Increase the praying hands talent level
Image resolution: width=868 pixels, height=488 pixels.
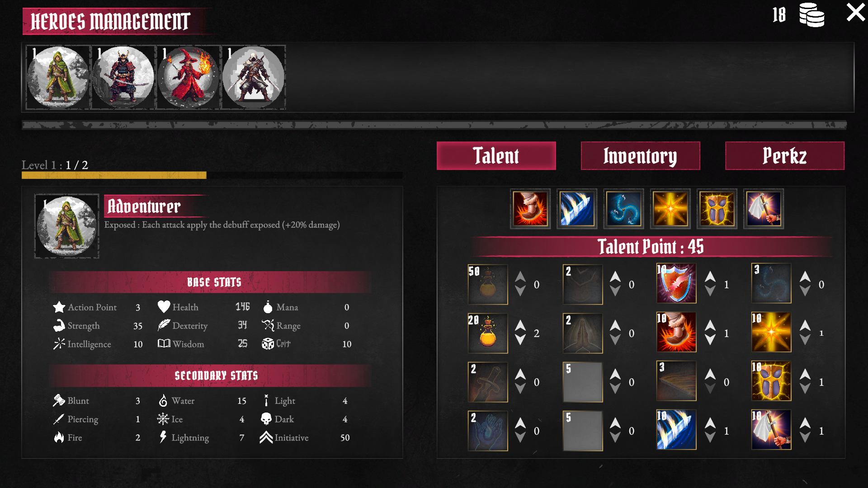(615, 325)
